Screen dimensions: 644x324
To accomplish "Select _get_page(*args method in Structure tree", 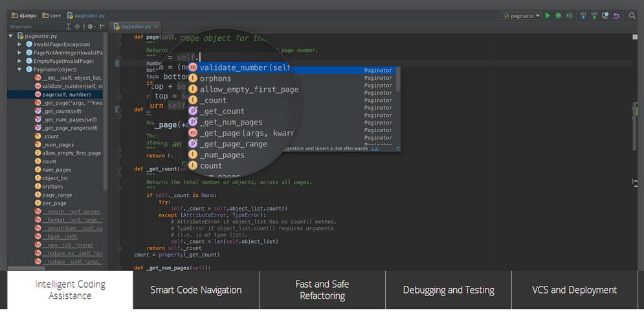I will coord(68,103).
